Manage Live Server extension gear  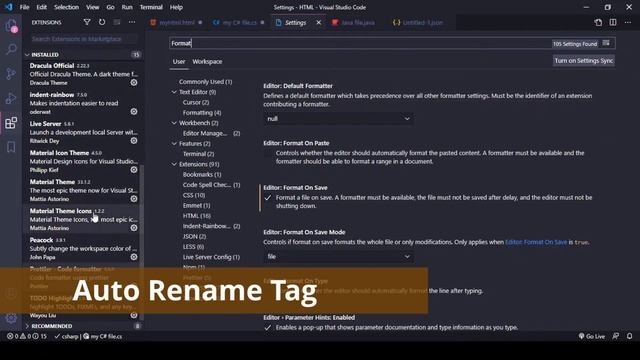click(x=134, y=140)
